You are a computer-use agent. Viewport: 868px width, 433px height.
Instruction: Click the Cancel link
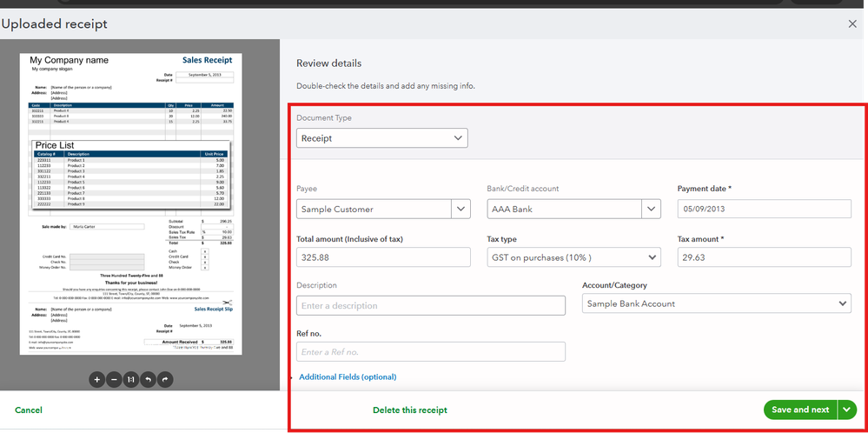(29, 410)
